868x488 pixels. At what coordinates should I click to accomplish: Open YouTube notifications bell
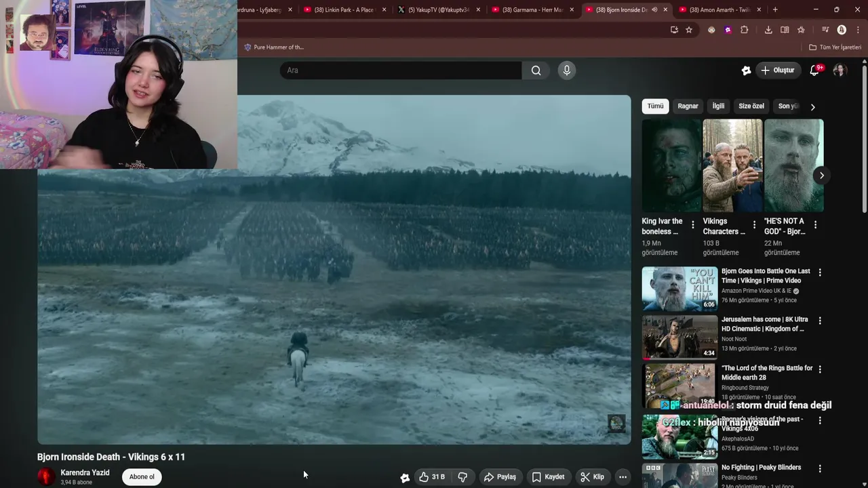tap(815, 70)
